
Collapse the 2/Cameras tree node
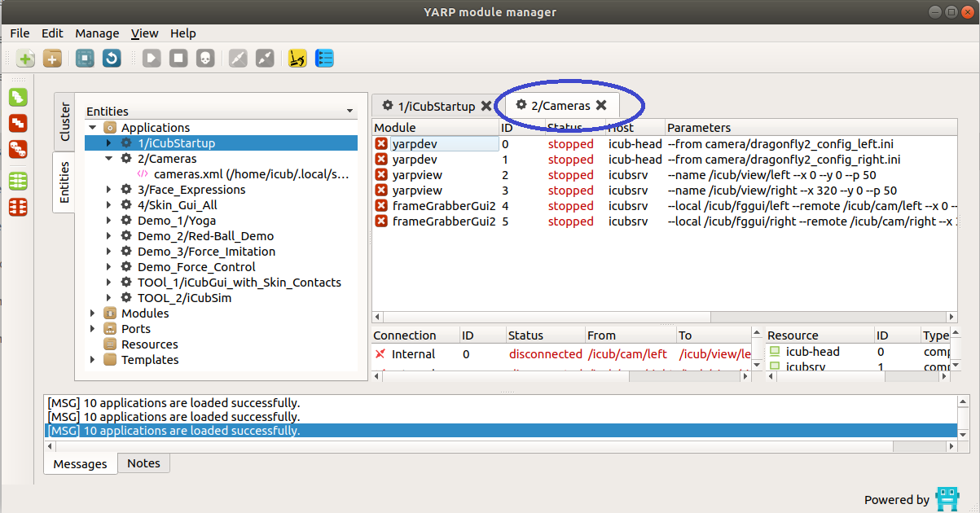coord(109,159)
